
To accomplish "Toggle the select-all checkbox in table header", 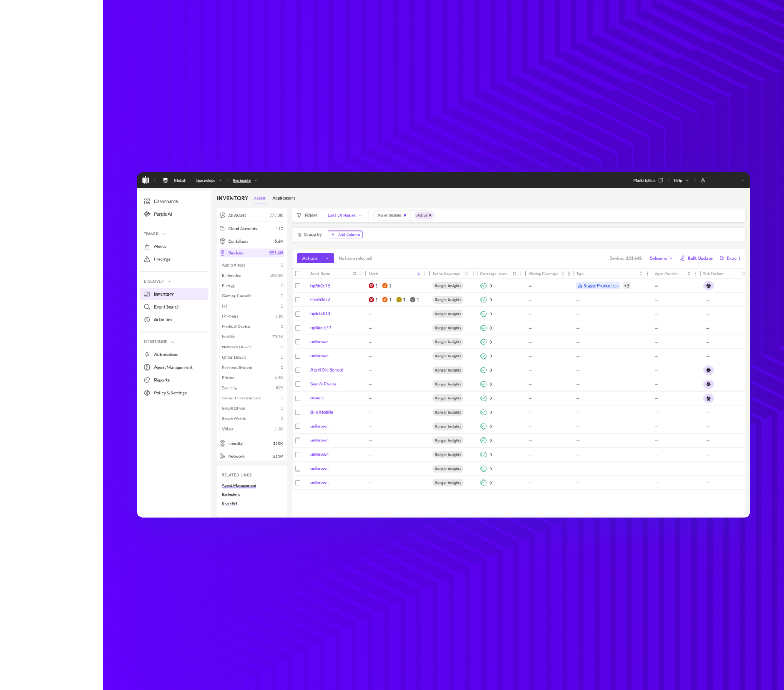I will (x=297, y=274).
